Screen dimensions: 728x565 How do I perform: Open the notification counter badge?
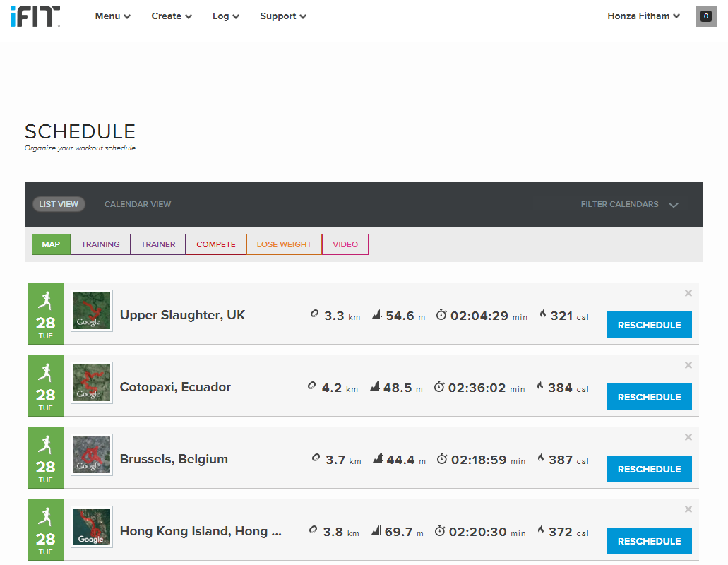click(x=705, y=16)
